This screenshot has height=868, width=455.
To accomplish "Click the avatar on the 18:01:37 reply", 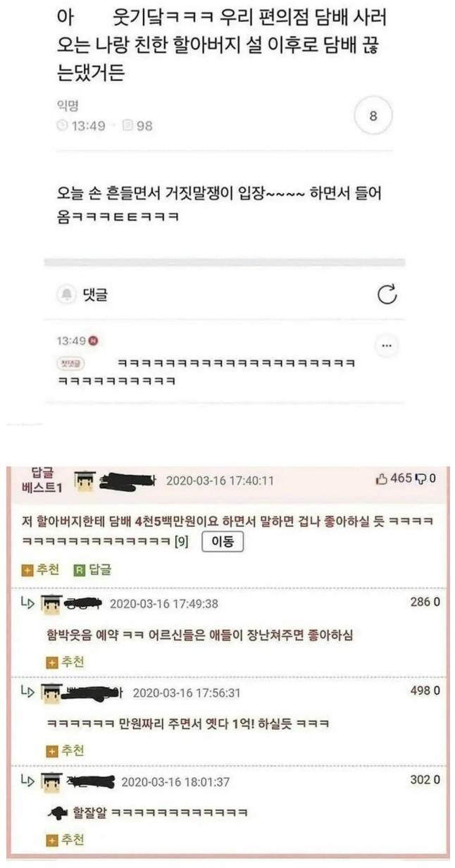I will 51,781.
